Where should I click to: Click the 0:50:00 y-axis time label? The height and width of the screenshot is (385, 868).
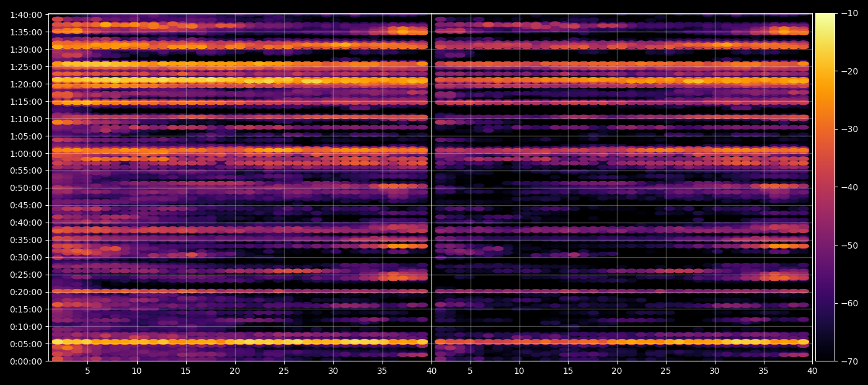click(27, 188)
